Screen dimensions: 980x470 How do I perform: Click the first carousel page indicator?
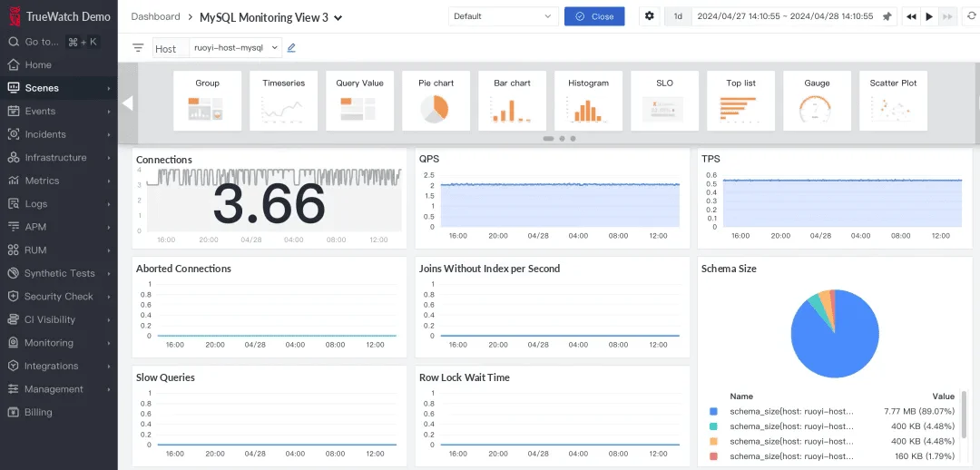click(x=549, y=139)
